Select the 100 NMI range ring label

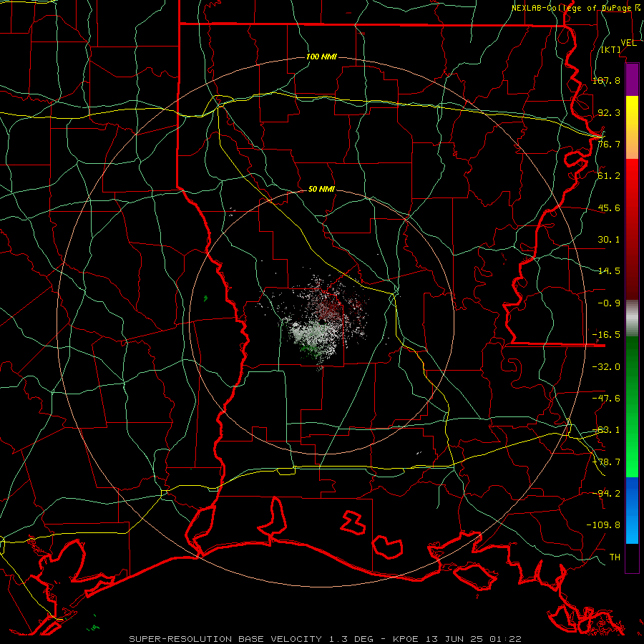pos(321,57)
